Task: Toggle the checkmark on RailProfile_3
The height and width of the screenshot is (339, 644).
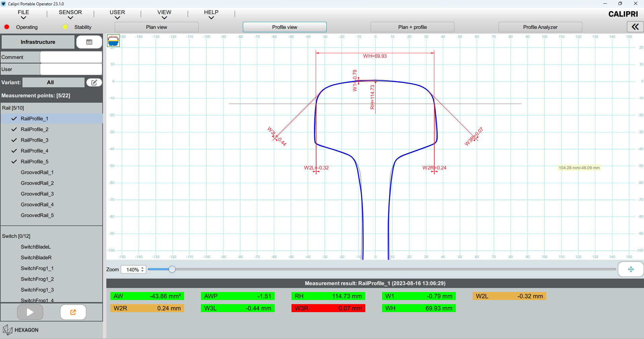Action: (14, 140)
